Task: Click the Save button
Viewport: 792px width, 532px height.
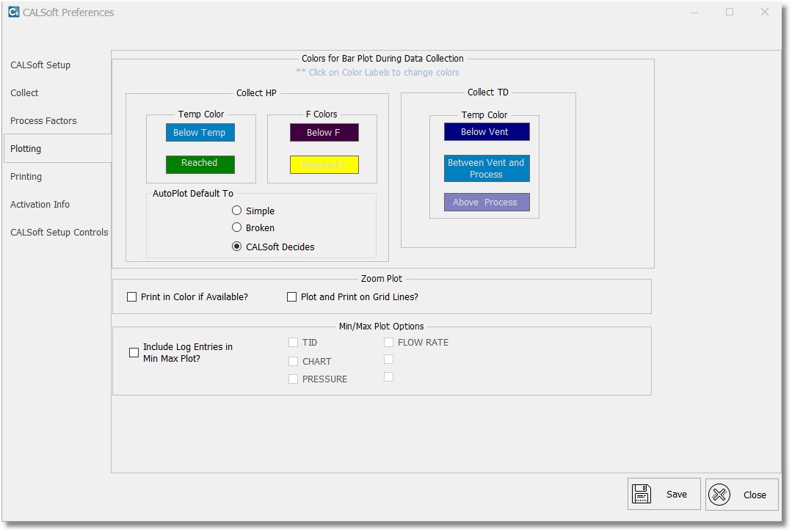Action: tap(664, 494)
